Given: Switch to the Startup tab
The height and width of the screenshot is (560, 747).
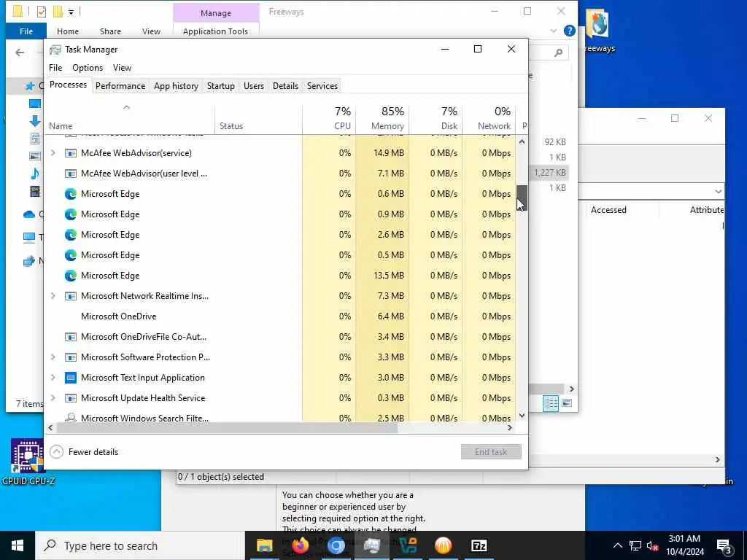Looking at the screenshot, I should coord(220,86).
